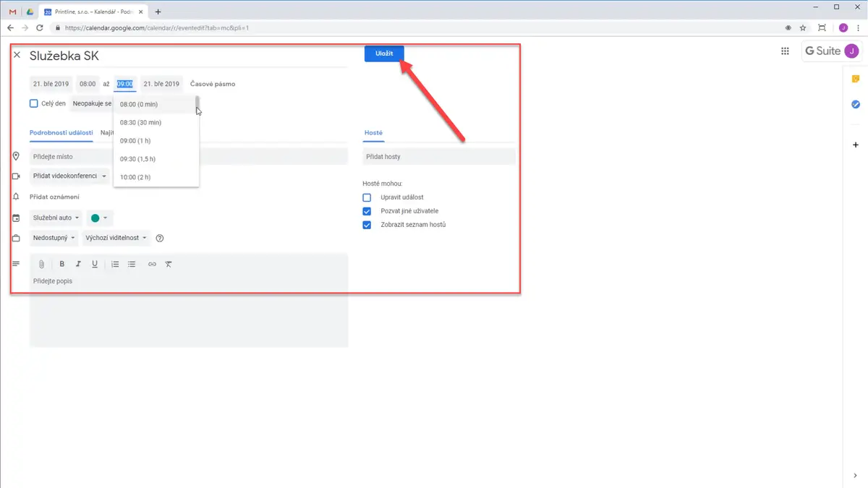Click the attachment paperclip icon
Image resolution: width=868 pixels, height=488 pixels.
coord(41,264)
